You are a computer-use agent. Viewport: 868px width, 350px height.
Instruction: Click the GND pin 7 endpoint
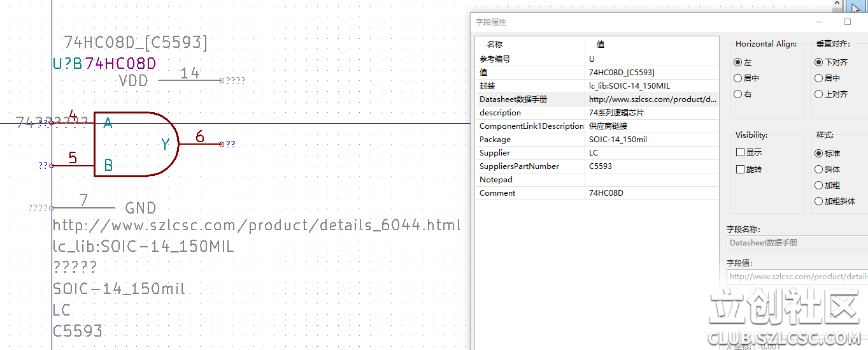52,208
